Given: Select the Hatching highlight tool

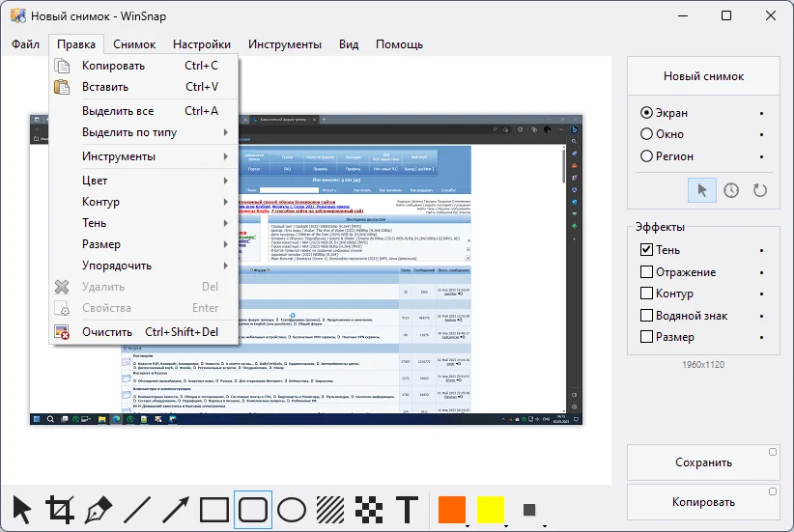Looking at the screenshot, I should [x=330, y=510].
